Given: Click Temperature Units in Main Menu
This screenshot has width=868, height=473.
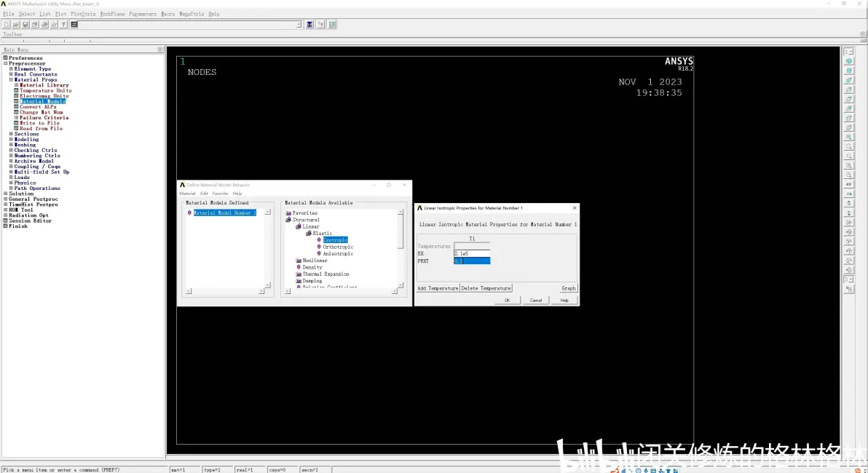Looking at the screenshot, I should [45, 91].
